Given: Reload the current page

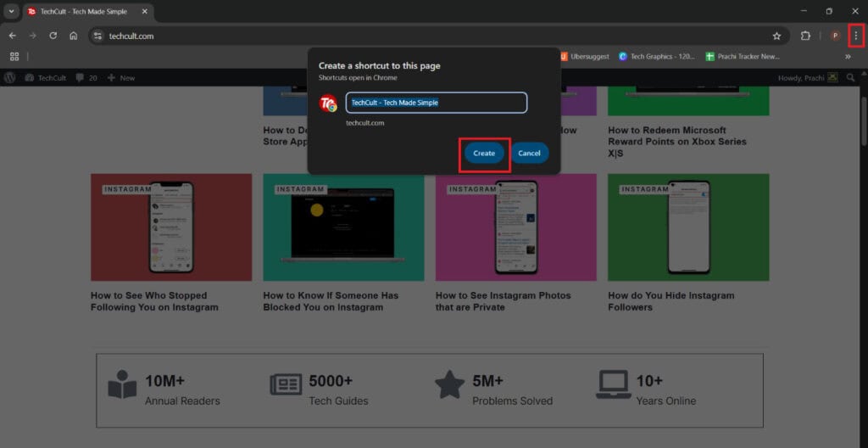Looking at the screenshot, I should (53, 36).
